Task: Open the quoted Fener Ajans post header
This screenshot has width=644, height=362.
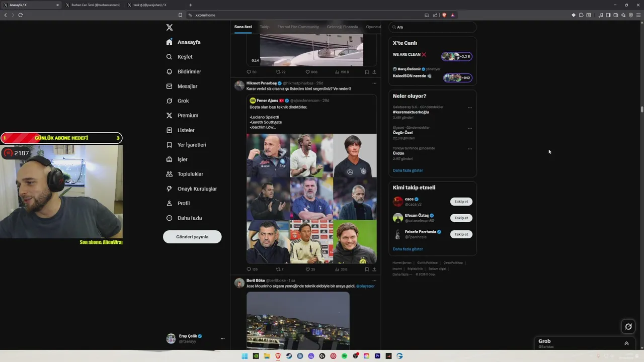Action: tap(289, 101)
